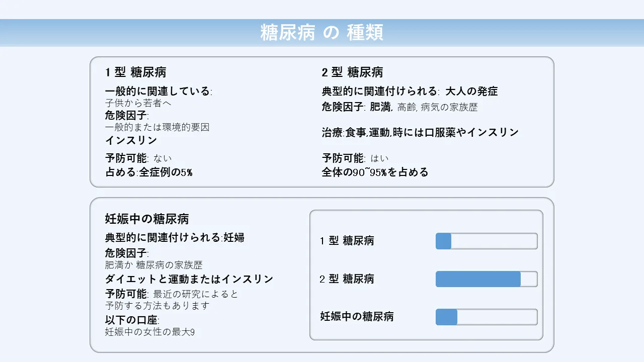Click the 治療 line about 食事, 運動 and インスリン

point(420,133)
